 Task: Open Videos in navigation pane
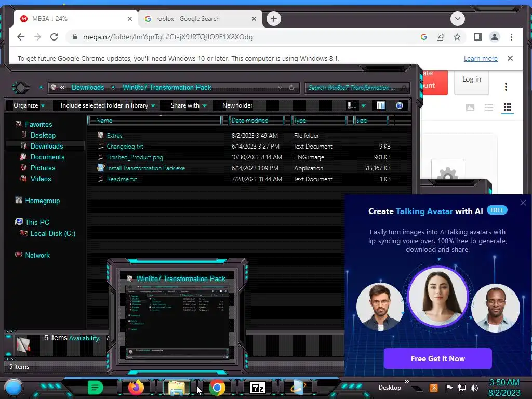41,179
